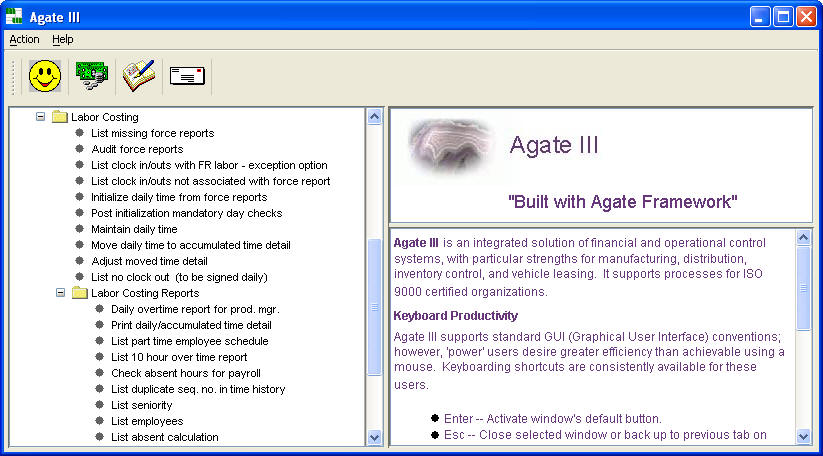The height and width of the screenshot is (456, 823).
Task: Click the toolbar drag handle grip
Action: [x=14, y=77]
